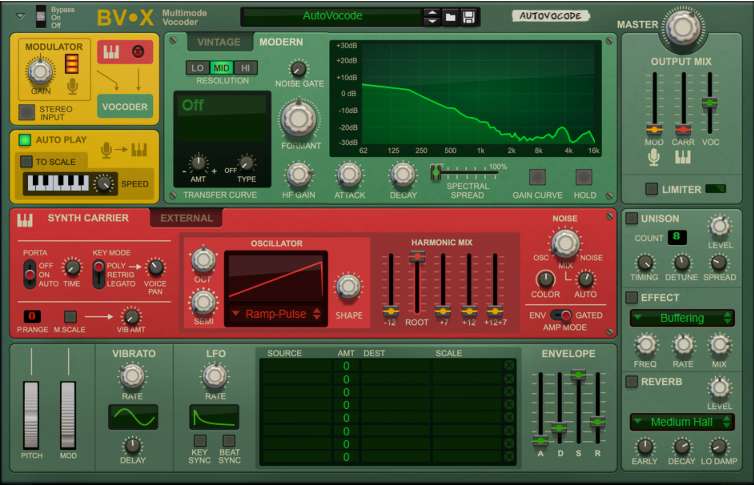Toggle the LFO BEAT SYNC button

pos(229,440)
